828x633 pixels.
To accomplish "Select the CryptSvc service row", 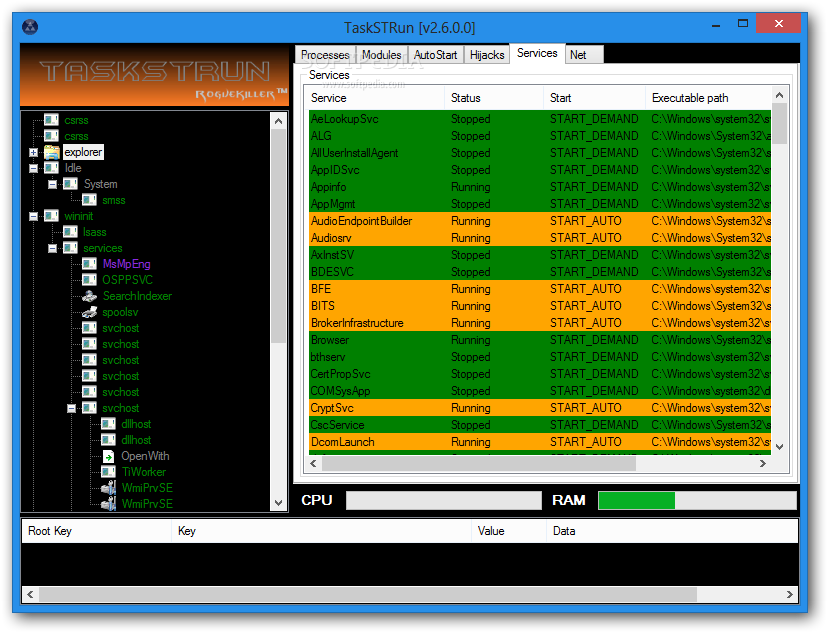I will coord(540,408).
